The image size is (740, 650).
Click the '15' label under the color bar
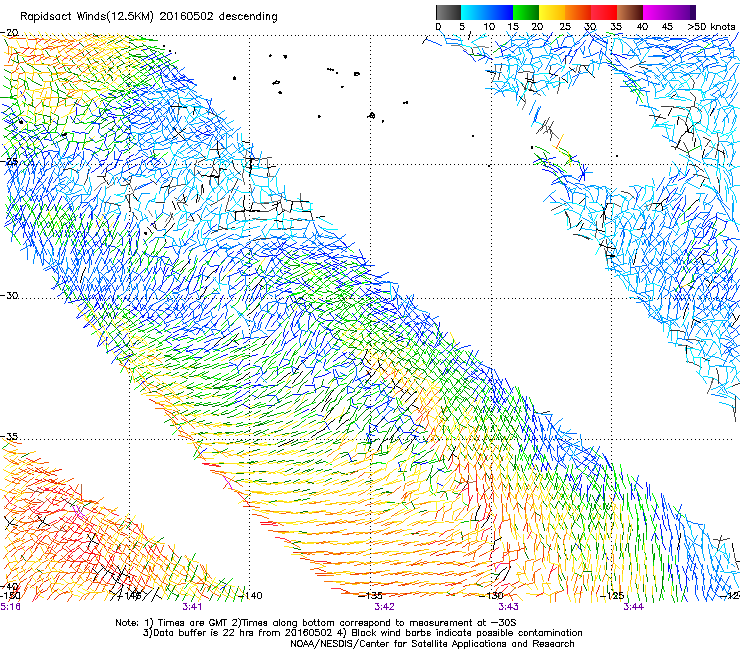pyautogui.click(x=513, y=27)
